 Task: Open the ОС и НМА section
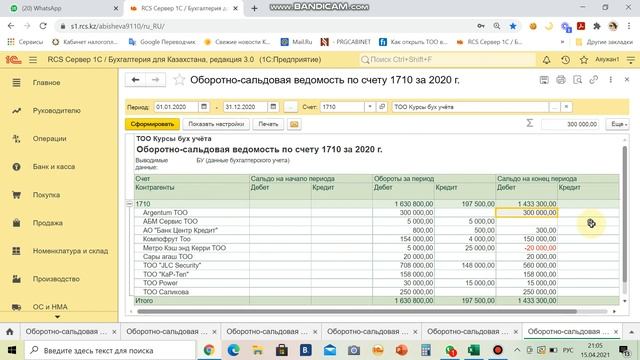click(50, 307)
